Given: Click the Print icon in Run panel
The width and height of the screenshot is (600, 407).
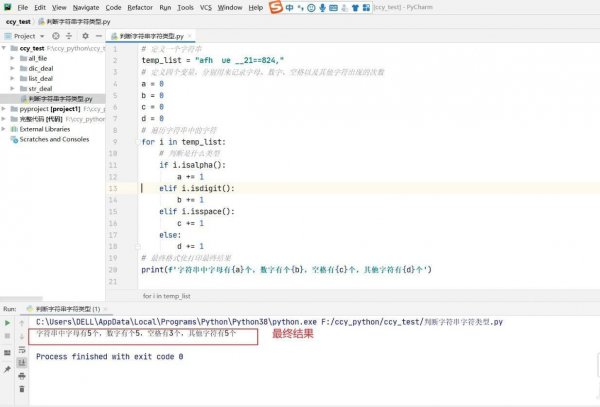Looking at the screenshot, I should (x=22, y=376).
